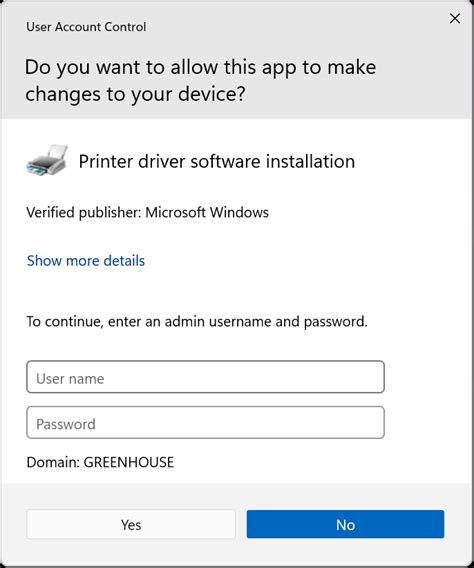Click the 'Domain:' label
474x568 pixels.
tap(53, 462)
